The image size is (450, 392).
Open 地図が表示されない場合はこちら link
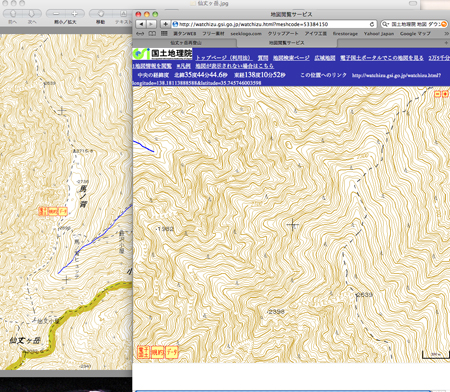click(234, 66)
